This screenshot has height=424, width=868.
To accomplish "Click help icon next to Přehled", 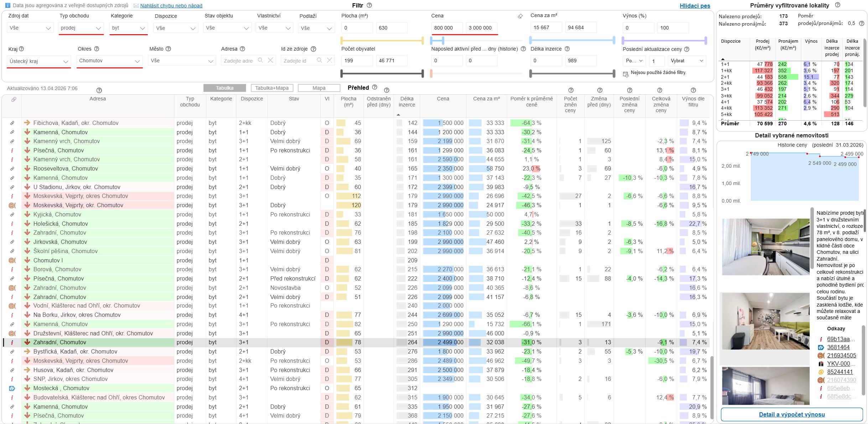I will (375, 87).
